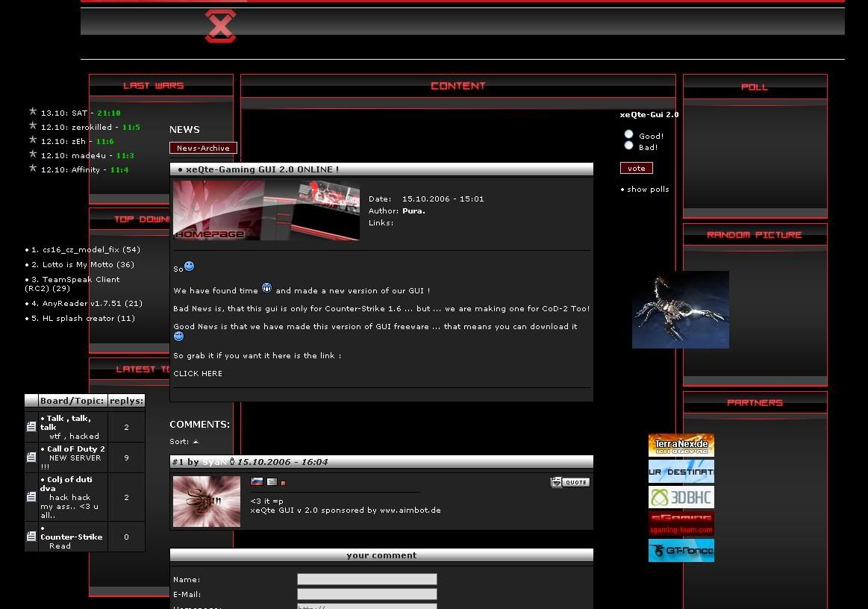Click the Name input field
The image size is (868, 609).
[367, 579]
